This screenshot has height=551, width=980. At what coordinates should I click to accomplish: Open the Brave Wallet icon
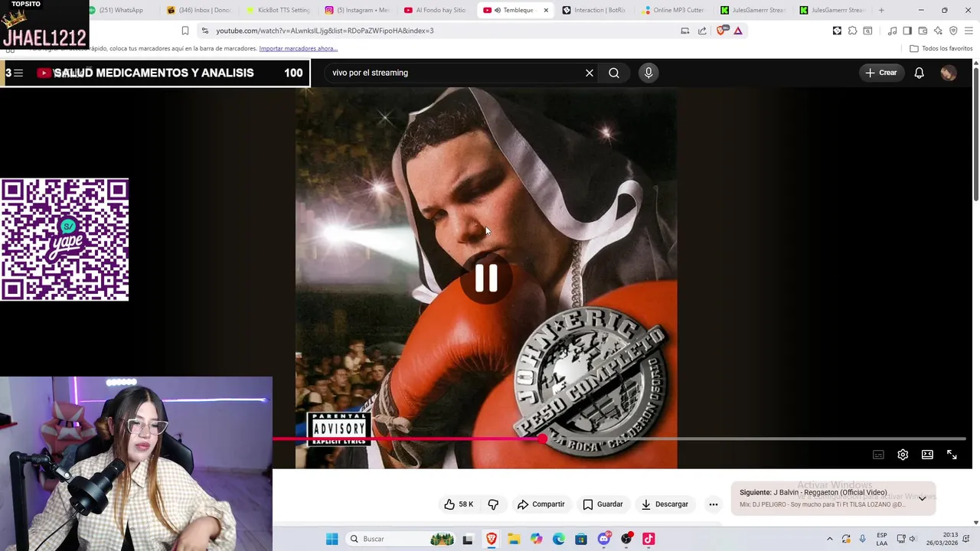pos(923,31)
